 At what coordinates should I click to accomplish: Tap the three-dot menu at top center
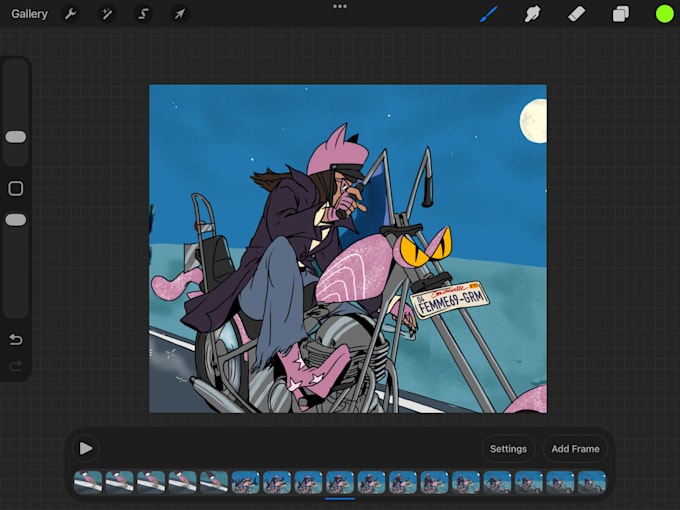340,6
